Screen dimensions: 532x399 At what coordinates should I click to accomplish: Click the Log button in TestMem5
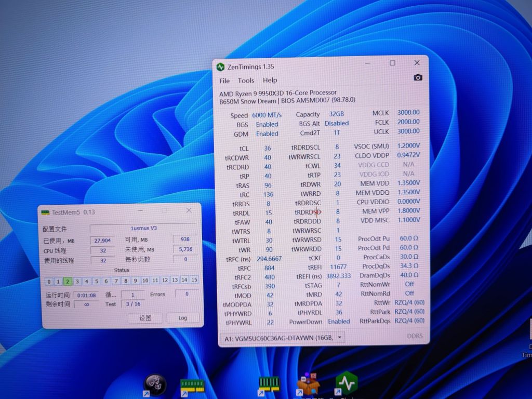click(x=183, y=317)
